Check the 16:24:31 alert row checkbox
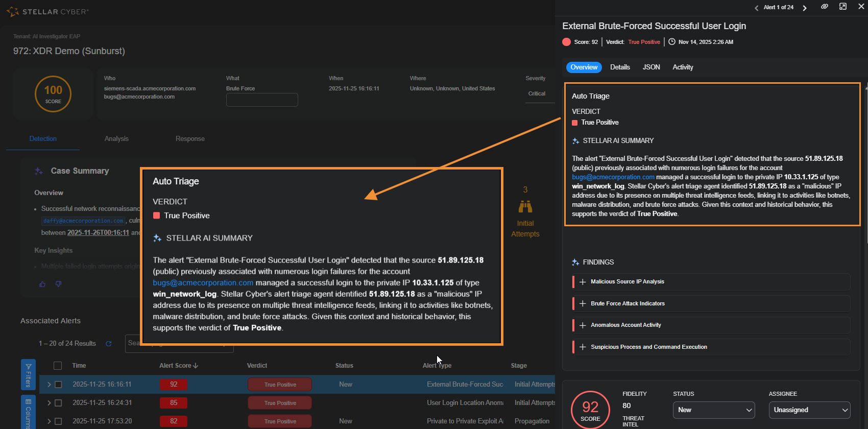The height and width of the screenshot is (429, 868). (58, 403)
